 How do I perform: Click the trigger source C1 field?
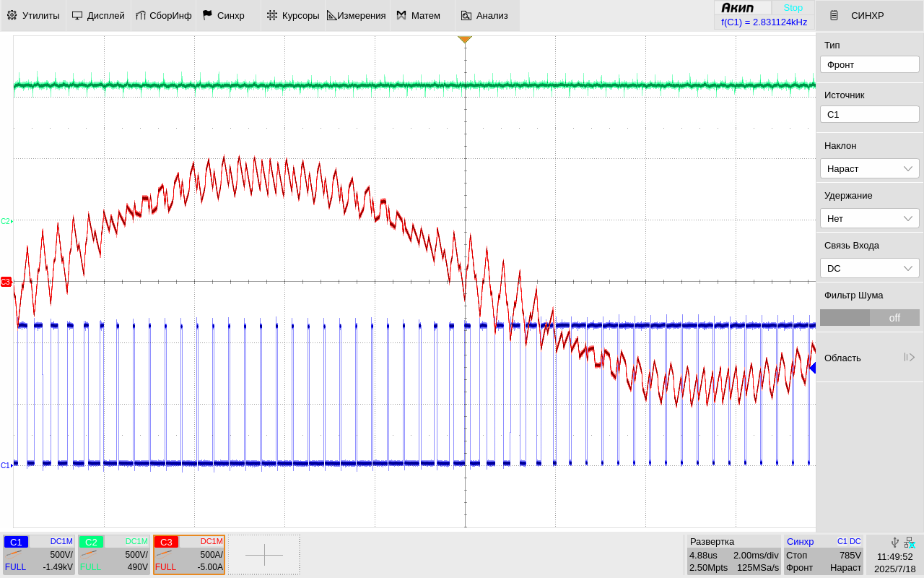pyautogui.click(x=869, y=114)
